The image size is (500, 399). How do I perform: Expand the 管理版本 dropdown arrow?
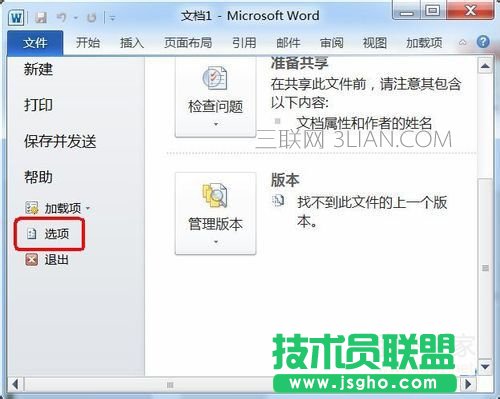[216, 242]
